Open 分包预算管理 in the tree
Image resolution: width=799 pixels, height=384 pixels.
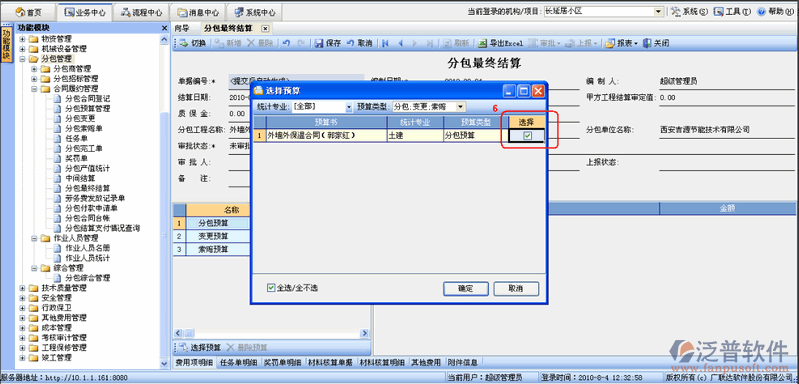coord(88,108)
